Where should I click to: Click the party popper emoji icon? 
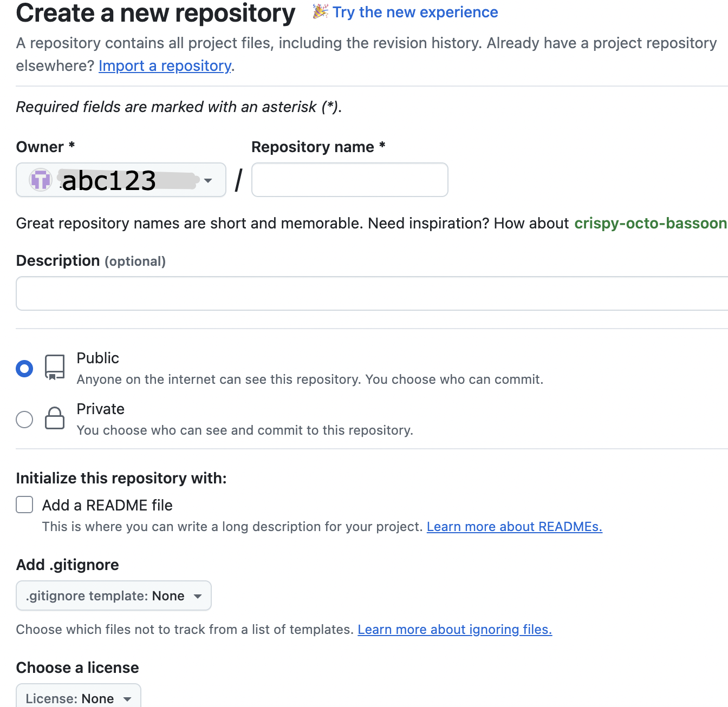pos(321,11)
